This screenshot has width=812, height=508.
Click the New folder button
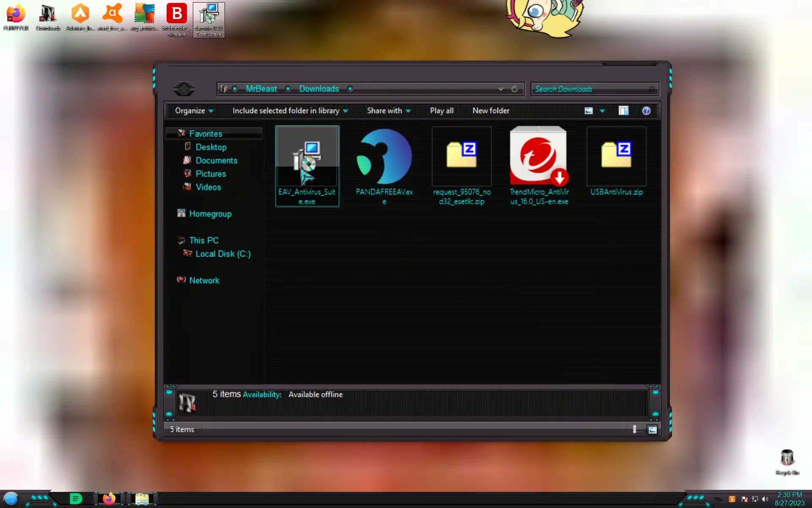coord(491,111)
